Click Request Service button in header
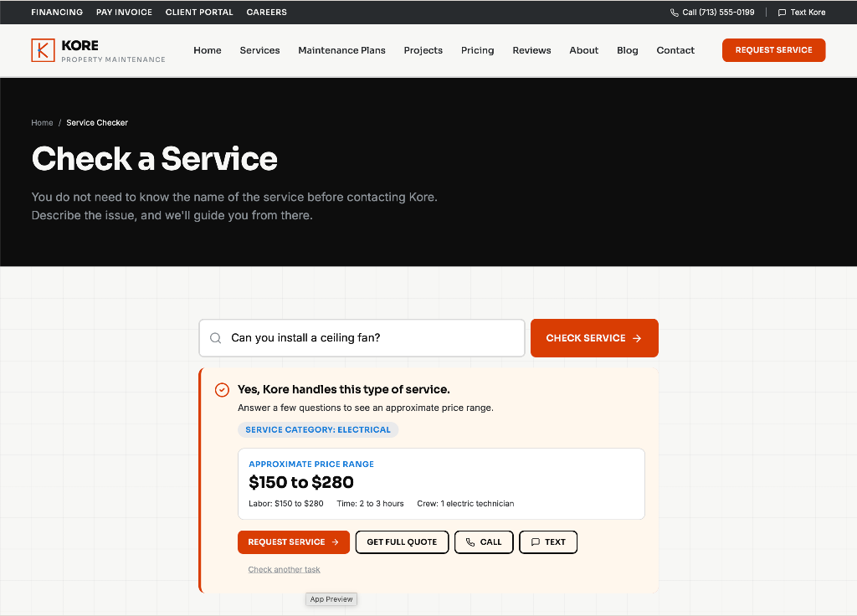The height and width of the screenshot is (616, 857). 773,50
